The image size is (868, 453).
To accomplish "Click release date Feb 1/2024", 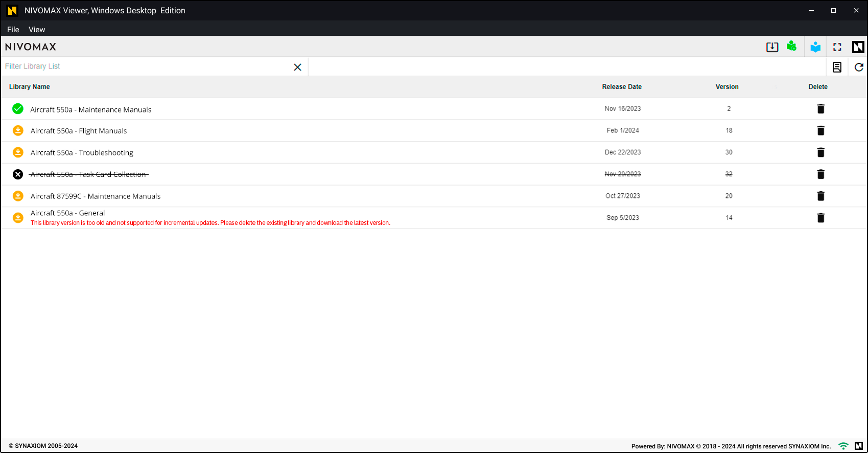I will tap(623, 130).
